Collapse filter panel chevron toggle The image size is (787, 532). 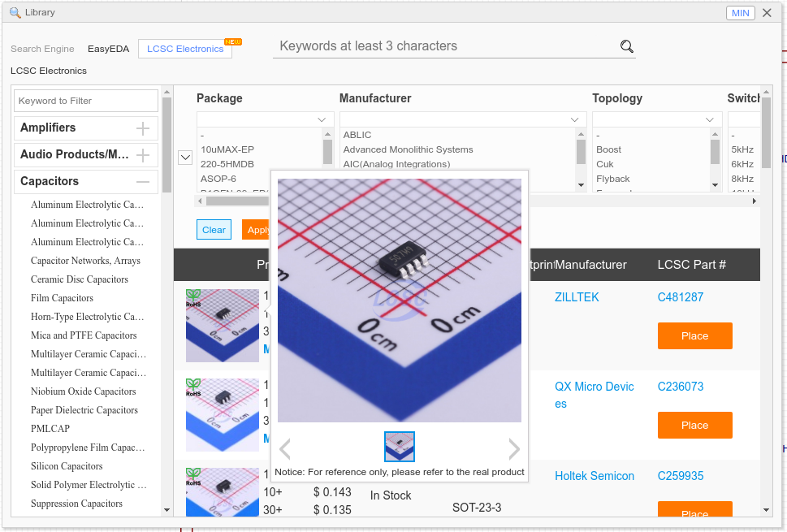185,158
